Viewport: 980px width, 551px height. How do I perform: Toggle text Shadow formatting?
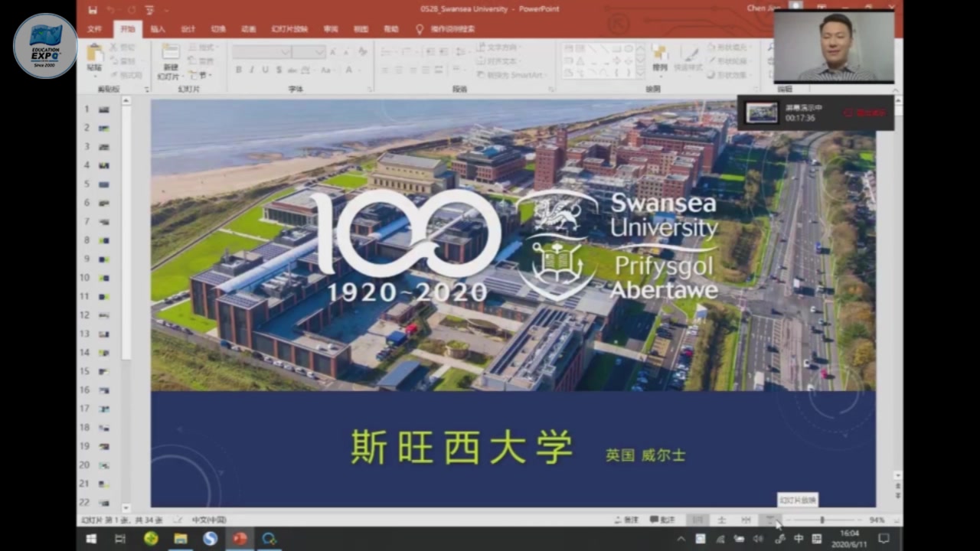279,70
